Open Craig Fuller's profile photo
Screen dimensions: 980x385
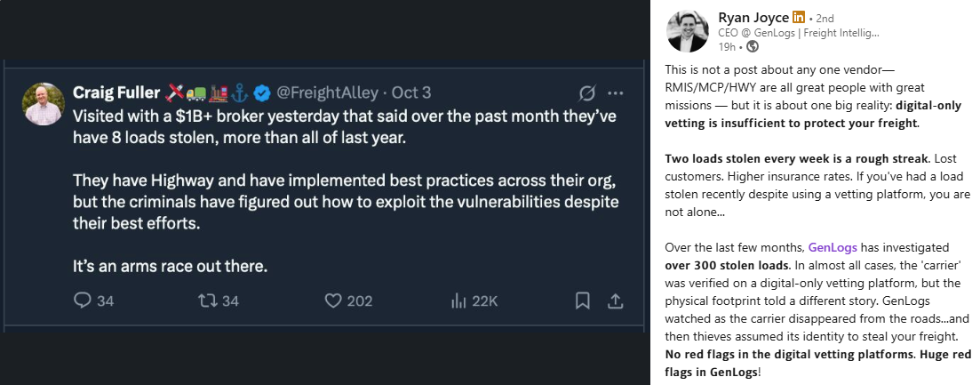point(44,104)
